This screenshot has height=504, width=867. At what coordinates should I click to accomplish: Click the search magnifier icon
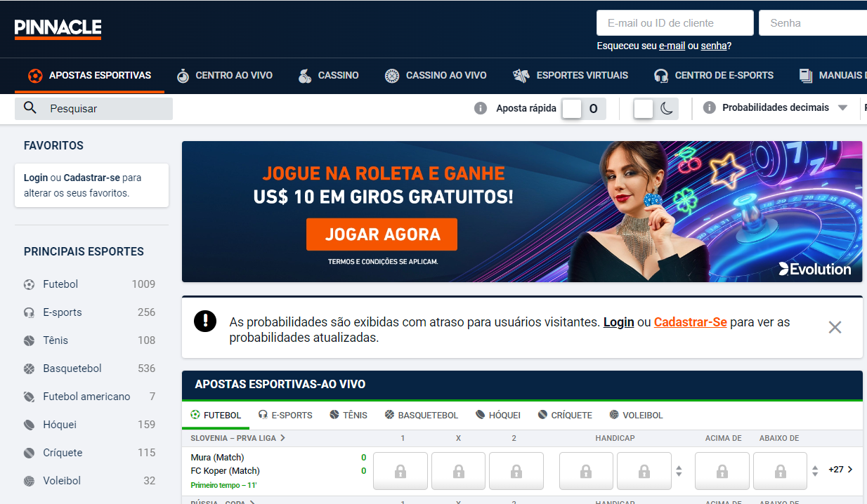[x=30, y=108]
